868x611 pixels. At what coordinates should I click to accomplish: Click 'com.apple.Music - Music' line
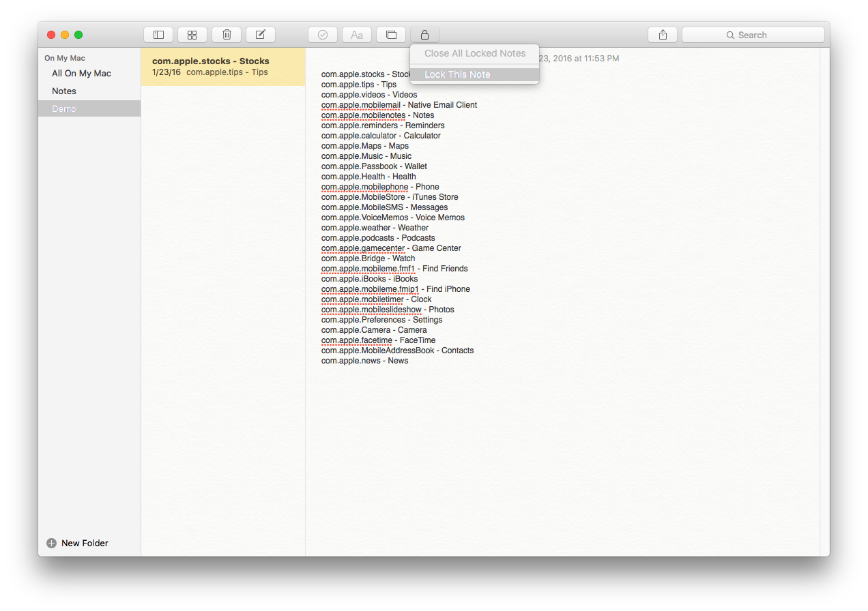point(366,156)
